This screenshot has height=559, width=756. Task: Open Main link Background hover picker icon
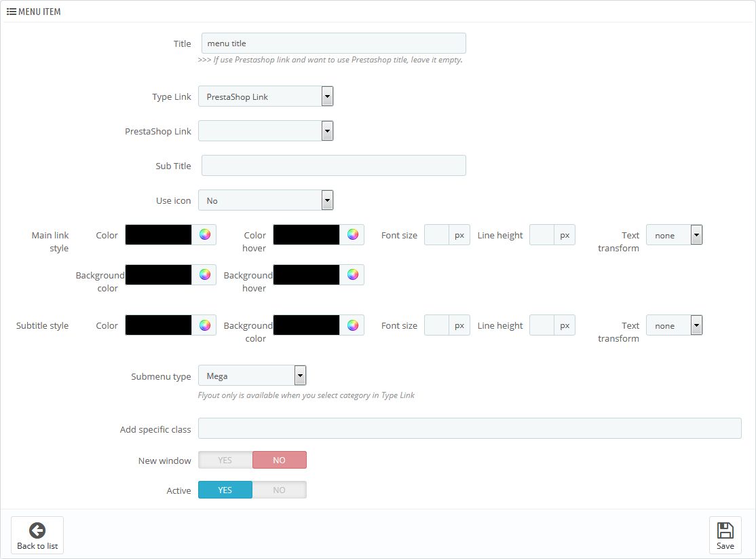click(352, 274)
